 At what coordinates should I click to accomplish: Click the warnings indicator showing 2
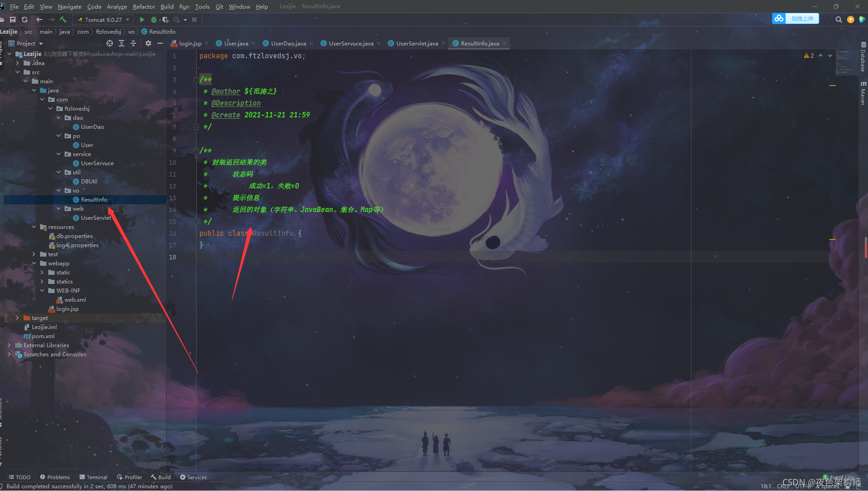809,56
